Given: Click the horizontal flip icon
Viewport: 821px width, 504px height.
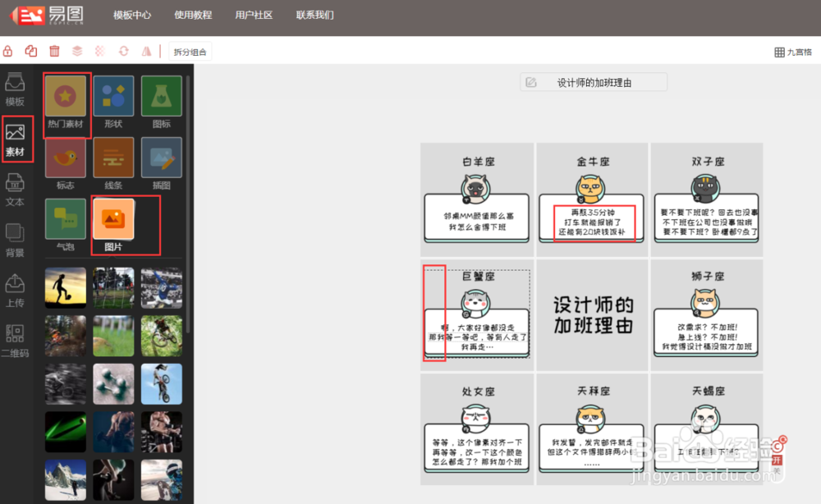Looking at the screenshot, I should pos(144,50).
